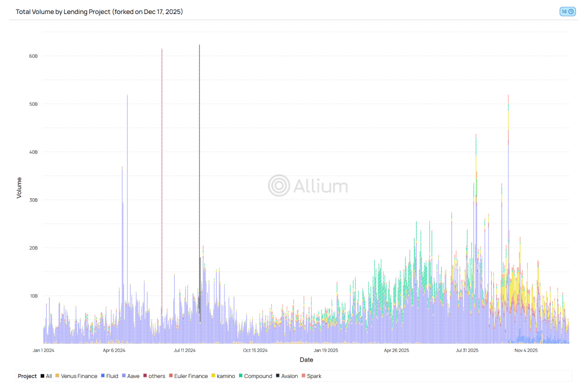Toggle the others legend entry
Screen dimensions: 587x392
[x=154, y=376]
